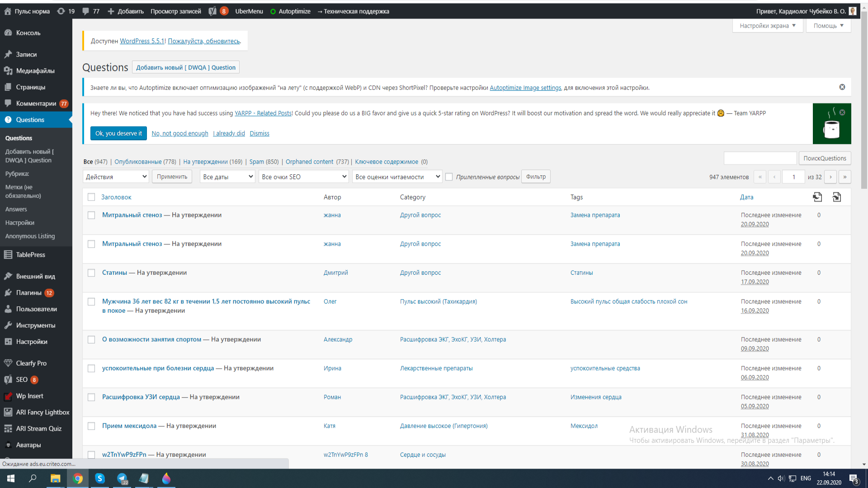This screenshot has width=868, height=488.
Task: Click the SEO score column icon
Action: point(817,197)
